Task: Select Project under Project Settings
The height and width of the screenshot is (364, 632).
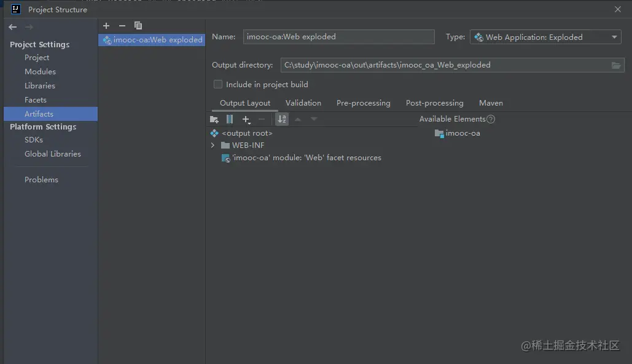Action: pos(37,58)
